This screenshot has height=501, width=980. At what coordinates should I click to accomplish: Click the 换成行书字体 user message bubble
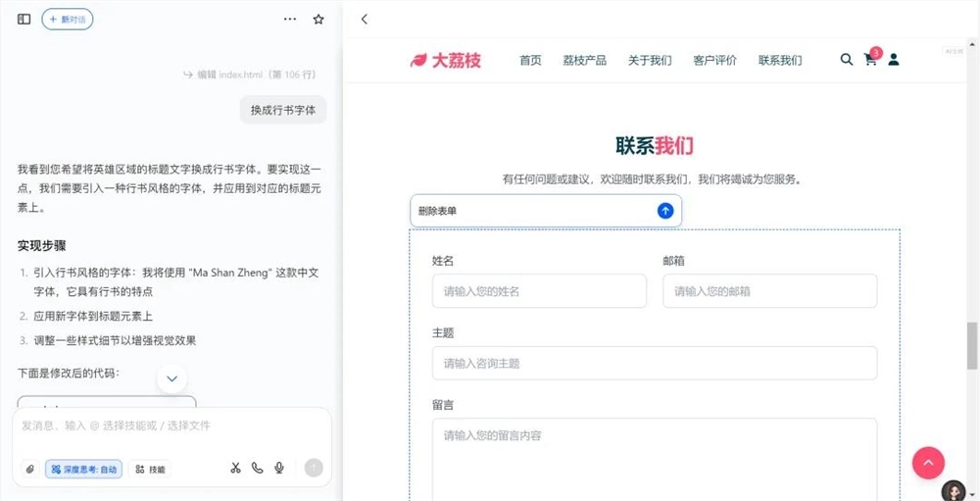coord(283,110)
